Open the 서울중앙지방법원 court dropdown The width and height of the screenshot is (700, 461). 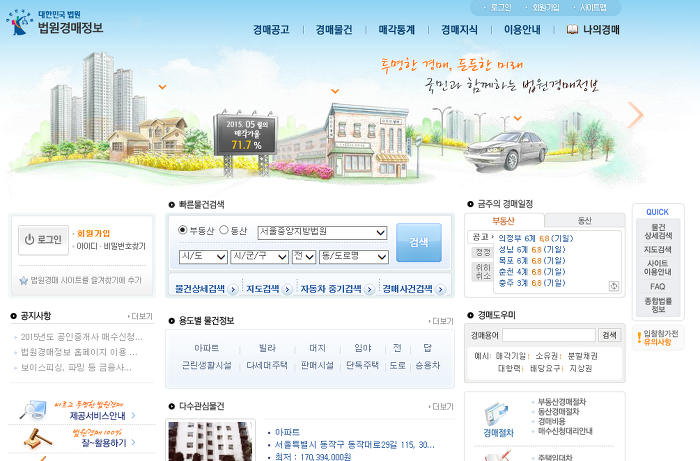(322, 232)
